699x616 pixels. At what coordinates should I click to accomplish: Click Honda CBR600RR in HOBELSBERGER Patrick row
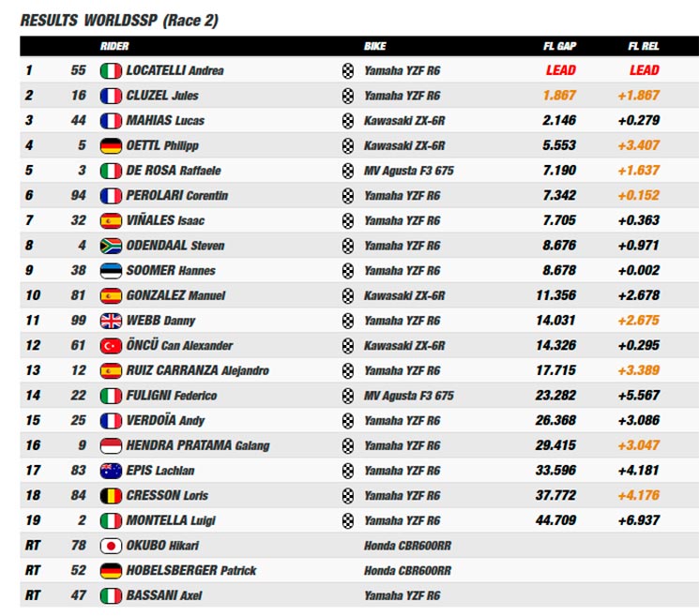407,571
